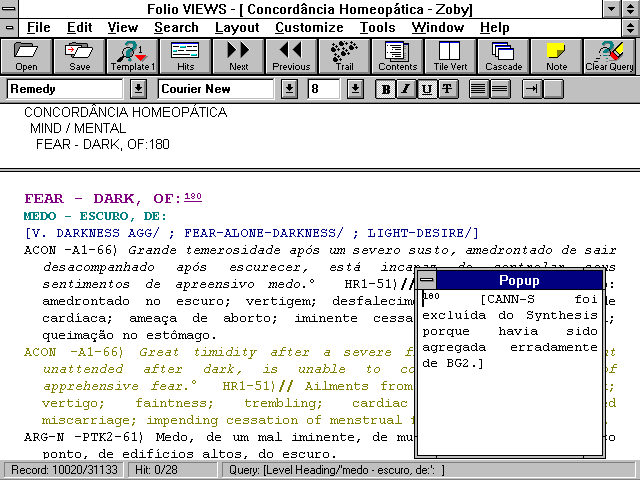This screenshot has width=640, height=480.
Task: Open the Layout menu
Action: point(237,28)
